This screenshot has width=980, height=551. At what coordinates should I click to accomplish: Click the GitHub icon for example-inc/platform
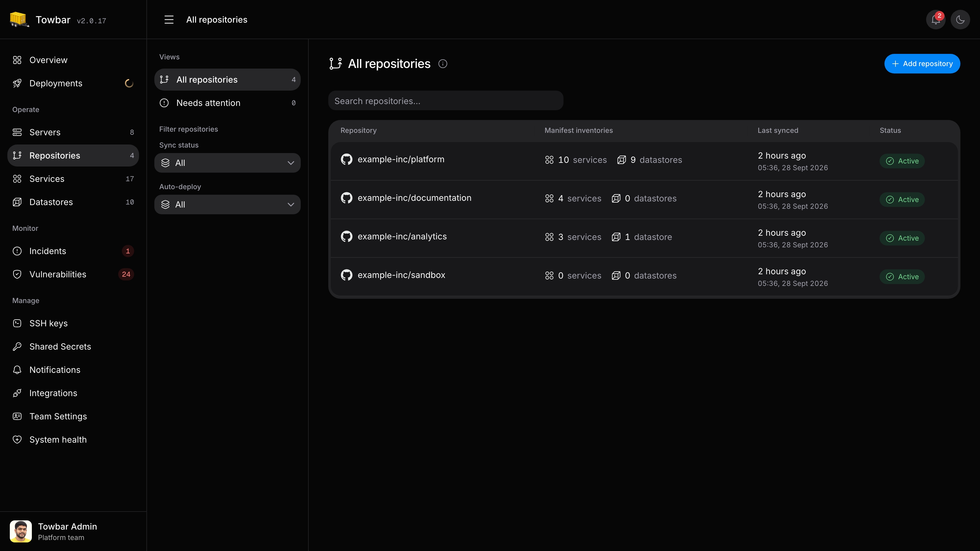(347, 159)
